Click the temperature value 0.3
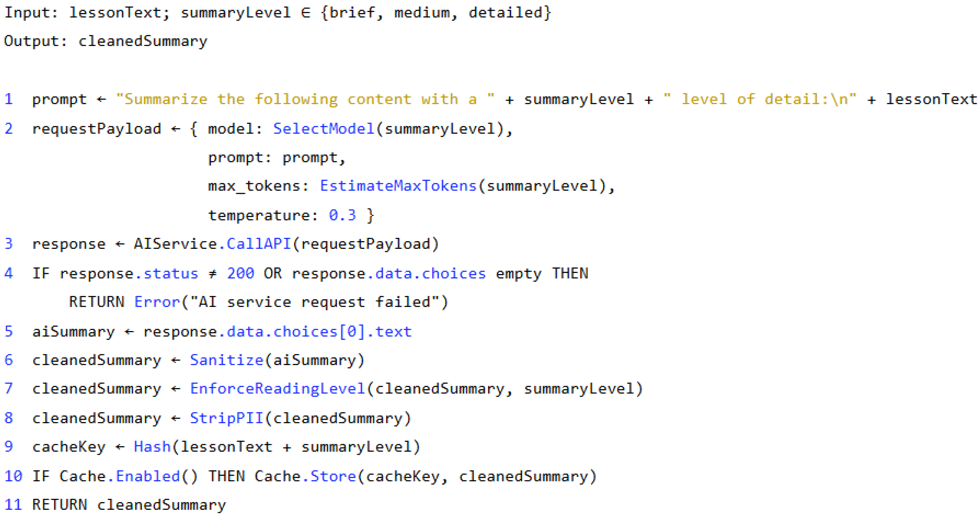Screen dimensions: 980x517 pyautogui.click(x=342, y=215)
